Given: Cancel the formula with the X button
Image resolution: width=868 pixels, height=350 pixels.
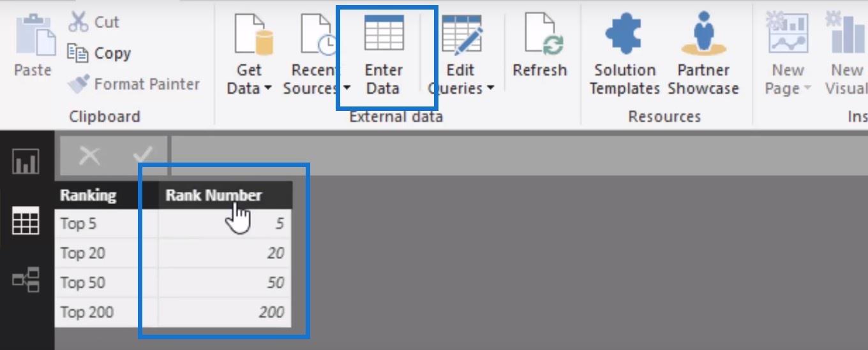Looking at the screenshot, I should click(x=89, y=155).
